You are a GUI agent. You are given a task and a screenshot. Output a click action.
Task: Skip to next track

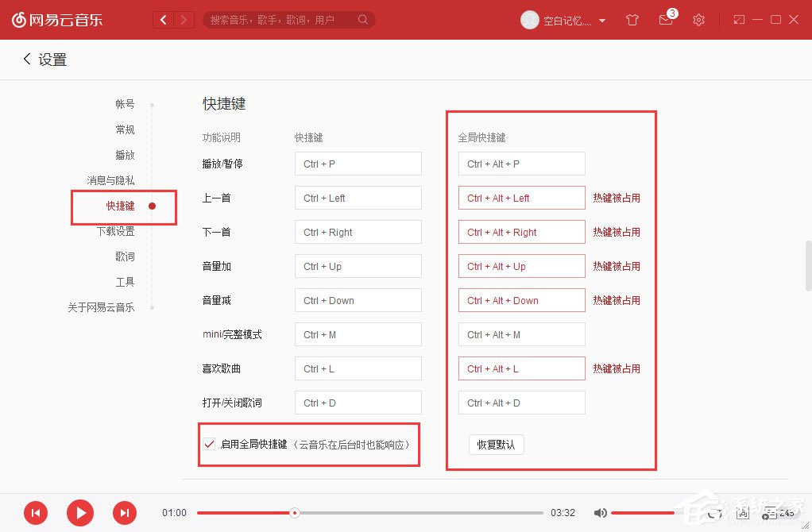(x=125, y=513)
